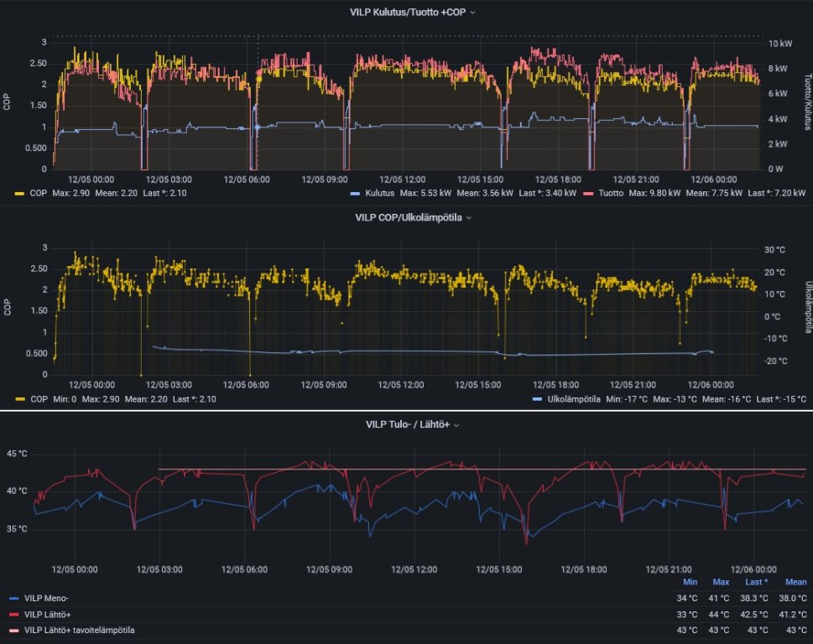The width and height of the screenshot is (813, 644).
Task: Click the yellow COP icon in the middle panel legend
Action: 20,399
